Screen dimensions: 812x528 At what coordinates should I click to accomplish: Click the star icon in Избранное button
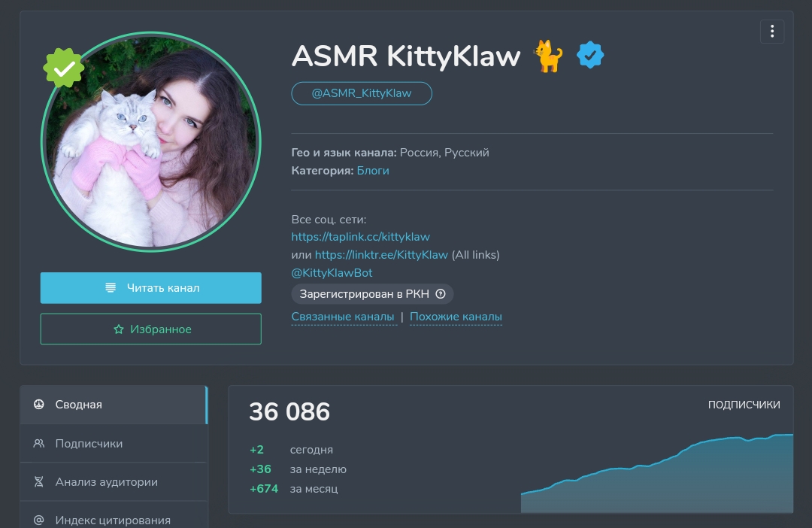(x=119, y=329)
